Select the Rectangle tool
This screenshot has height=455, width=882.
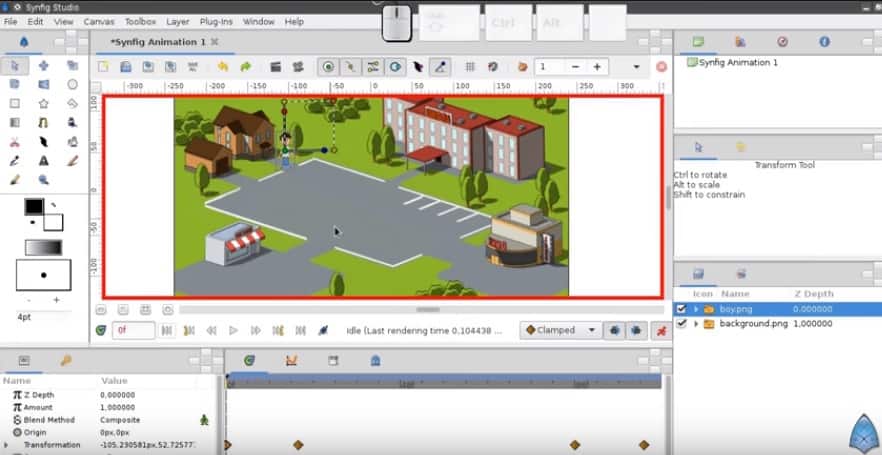click(x=15, y=103)
